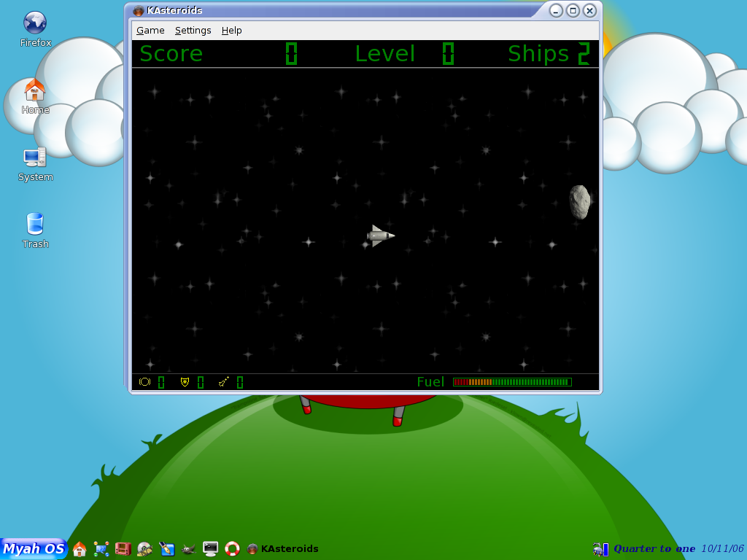747x560 pixels.
Task: Click the shoot powerup indicator icon
Action: (x=223, y=382)
